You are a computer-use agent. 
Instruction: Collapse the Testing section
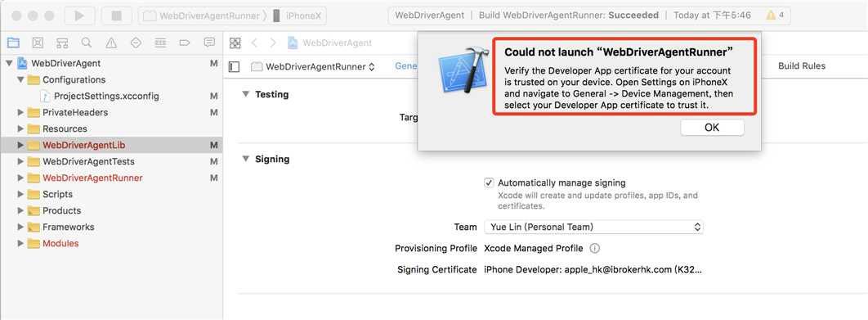pos(246,94)
